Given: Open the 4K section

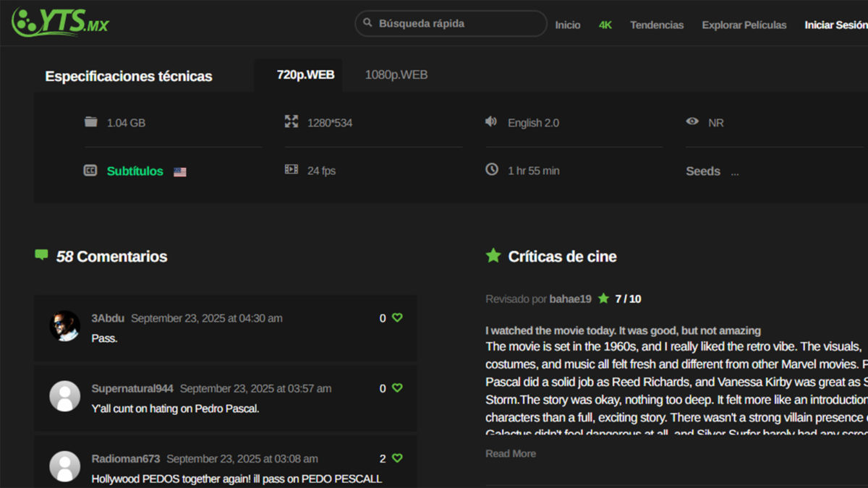Looking at the screenshot, I should coord(605,25).
